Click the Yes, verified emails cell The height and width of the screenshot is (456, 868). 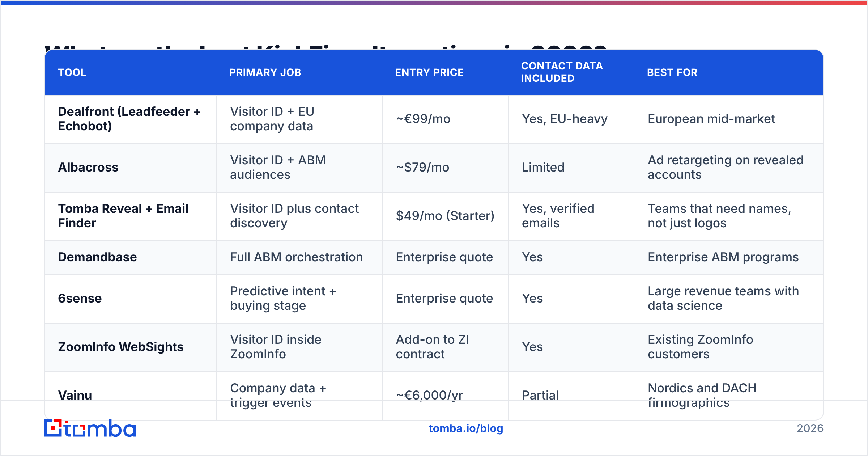[x=571, y=216]
